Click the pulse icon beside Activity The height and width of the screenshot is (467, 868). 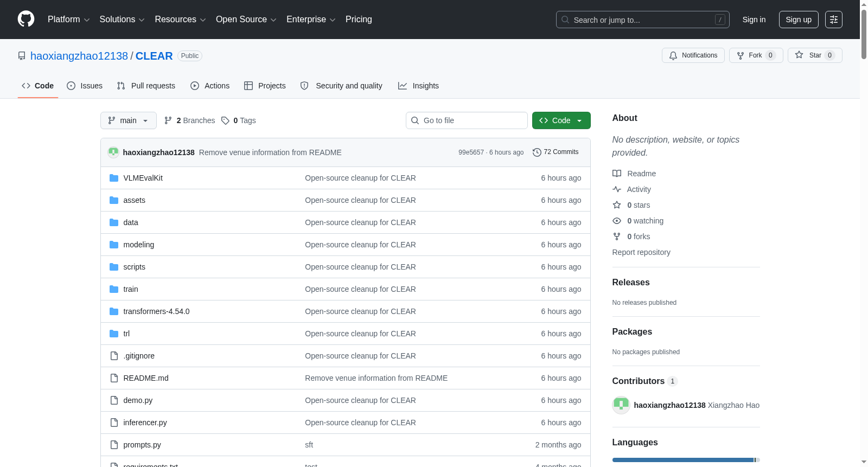coord(617,189)
